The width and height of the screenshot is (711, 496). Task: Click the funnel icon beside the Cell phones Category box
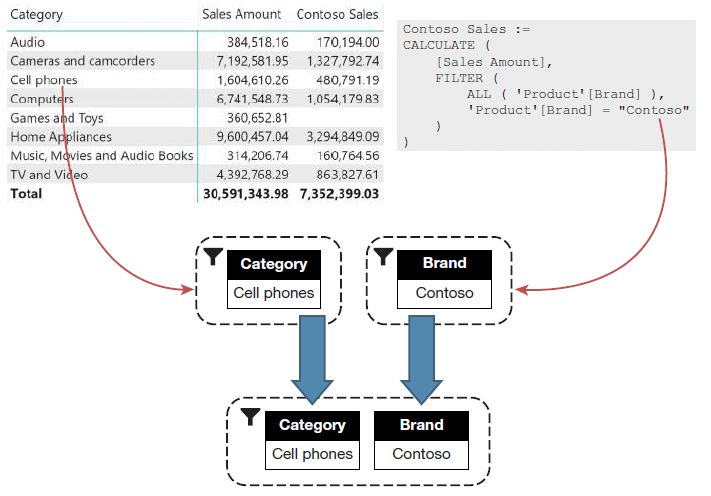point(213,256)
